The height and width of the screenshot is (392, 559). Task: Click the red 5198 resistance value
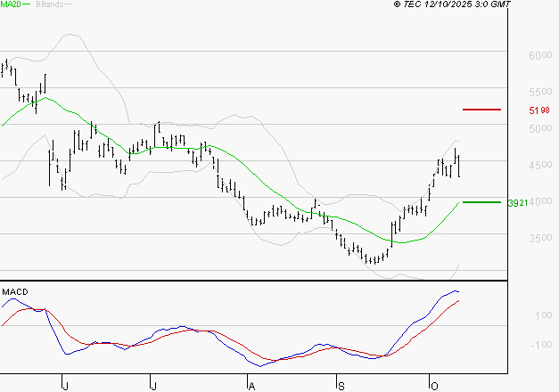539,110
